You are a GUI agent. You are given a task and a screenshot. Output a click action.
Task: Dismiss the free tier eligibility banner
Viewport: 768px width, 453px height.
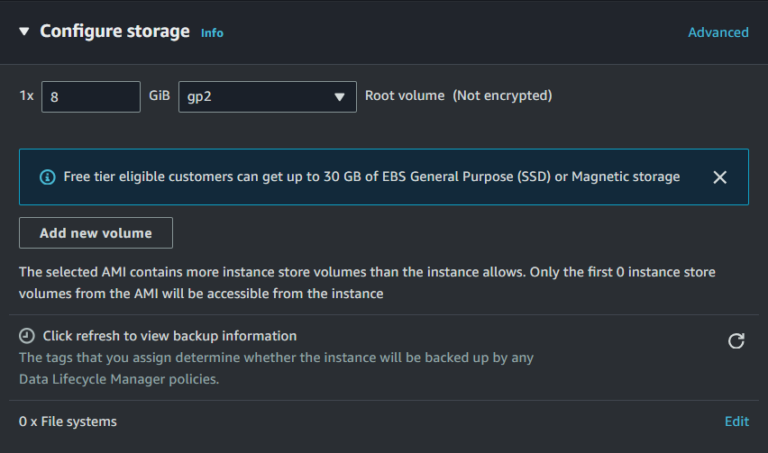720,177
